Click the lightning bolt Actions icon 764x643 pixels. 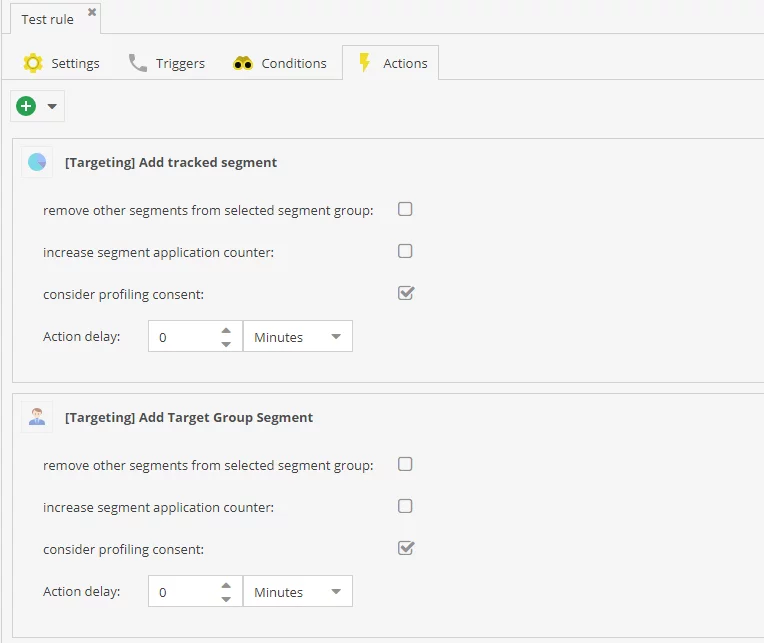click(x=364, y=62)
